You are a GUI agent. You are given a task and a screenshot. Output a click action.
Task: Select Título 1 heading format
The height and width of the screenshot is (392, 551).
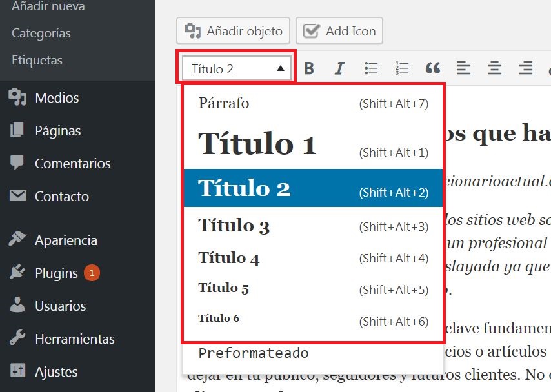tap(313, 144)
